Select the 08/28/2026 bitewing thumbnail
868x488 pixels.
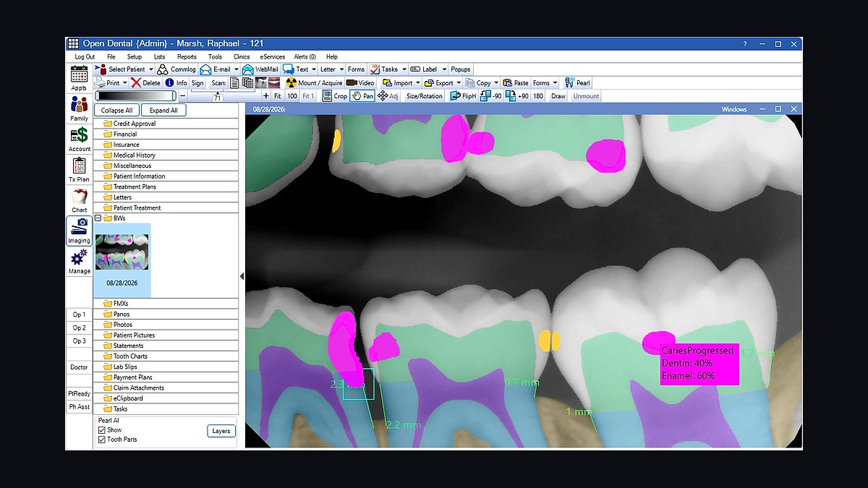point(122,260)
